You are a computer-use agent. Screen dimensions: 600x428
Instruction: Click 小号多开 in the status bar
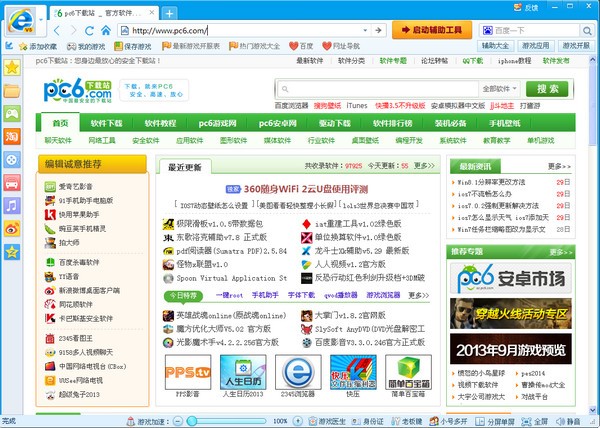[448, 421]
